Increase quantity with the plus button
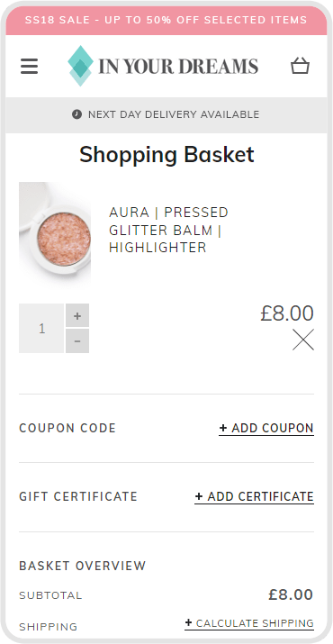The height and width of the screenshot is (644, 333). 77,315
